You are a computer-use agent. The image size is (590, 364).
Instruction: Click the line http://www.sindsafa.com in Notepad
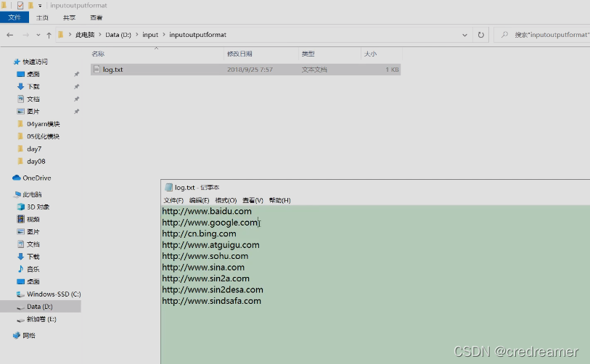[x=211, y=301]
